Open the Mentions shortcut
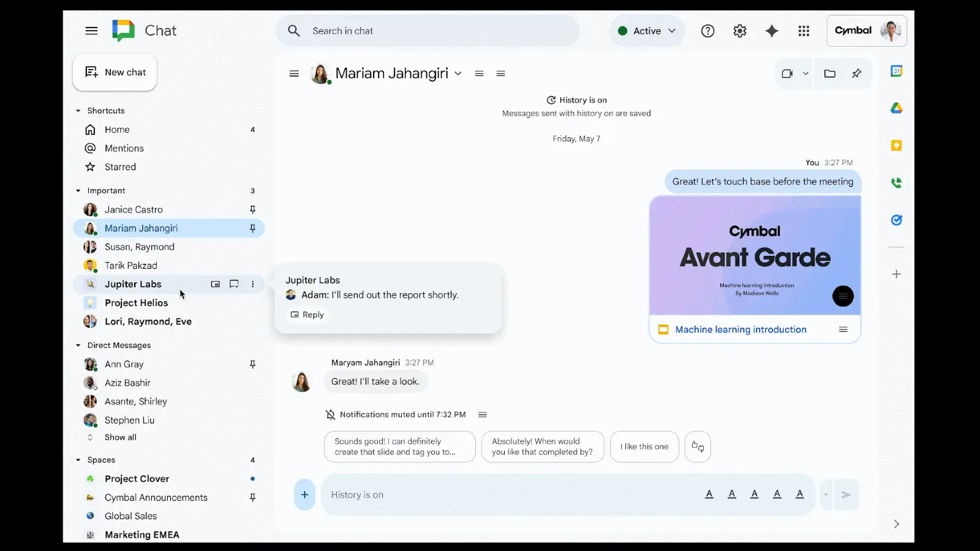 (124, 148)
